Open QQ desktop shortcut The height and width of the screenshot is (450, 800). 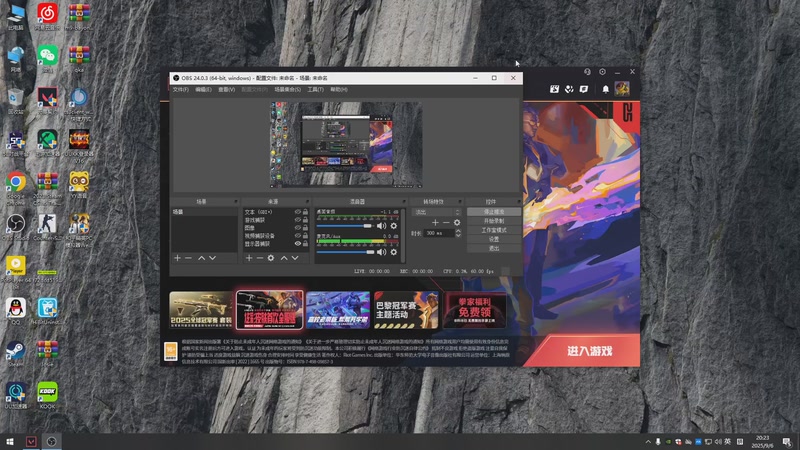click(x=16, y=311)
